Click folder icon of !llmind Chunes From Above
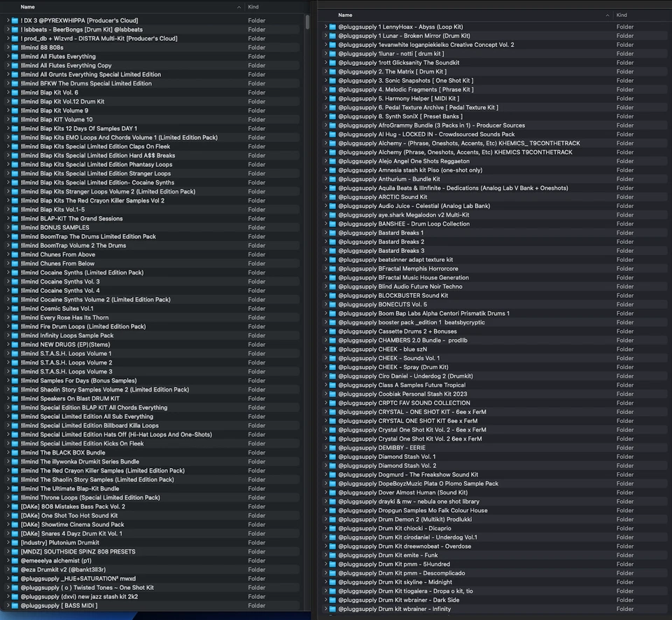 click(15, 255)
